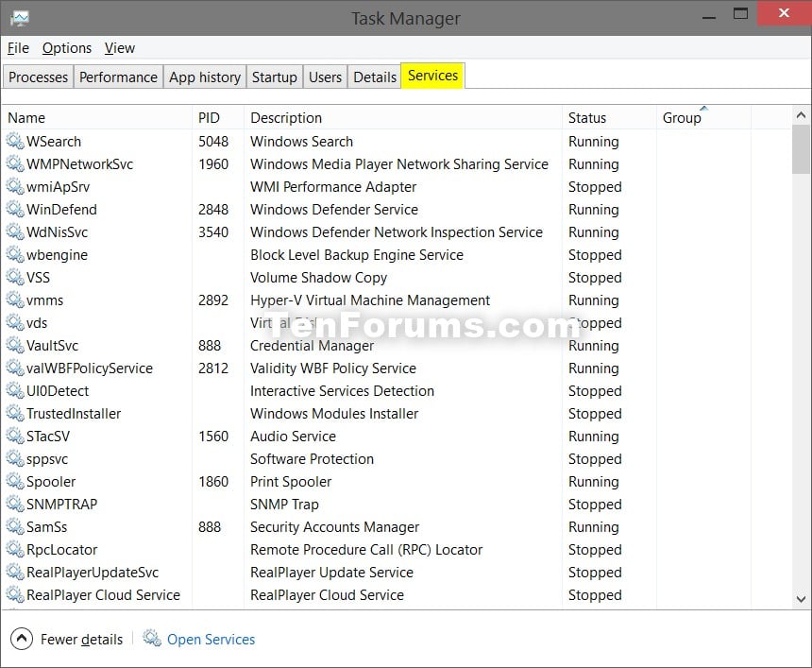Click the VSS service gear icon

15,277
